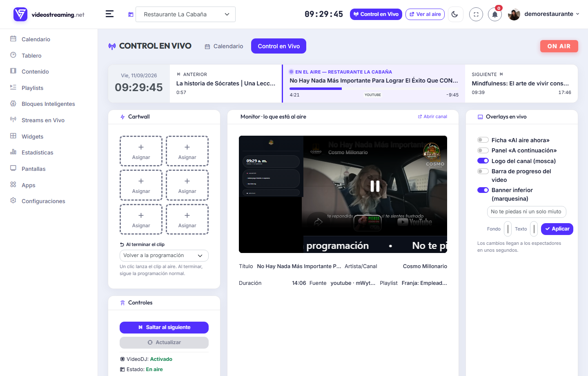
Task: Toggle the hamburger sidebar menu icon
Action: (109, 14)
